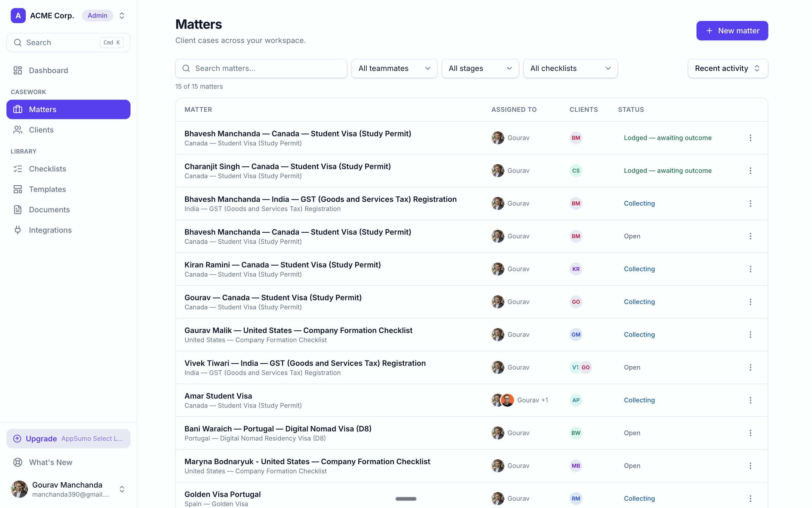The height and width of the screenshot is (508, 812).
Task: Open Gaurav Malik Company Formation matter
Action: pos(298,330)
